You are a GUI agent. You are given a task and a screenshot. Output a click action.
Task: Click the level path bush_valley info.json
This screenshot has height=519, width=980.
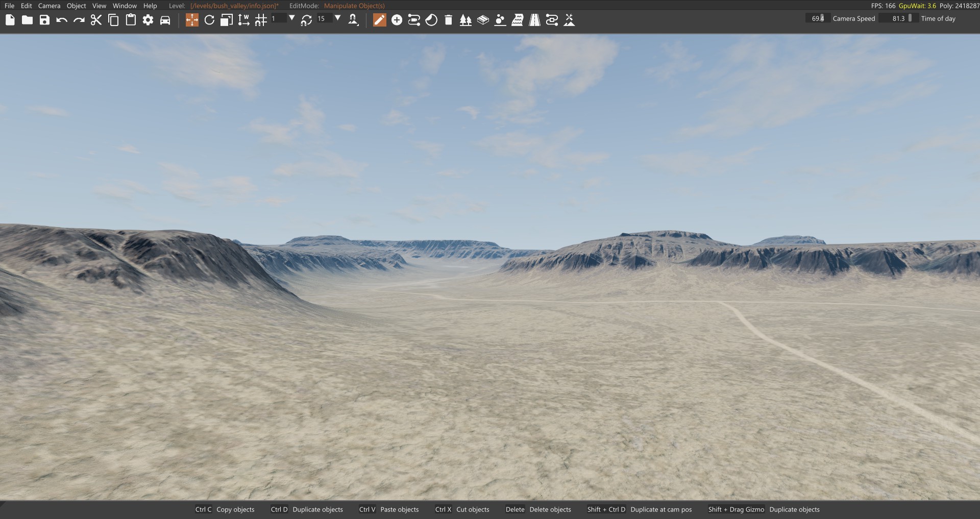coord(235,6)
